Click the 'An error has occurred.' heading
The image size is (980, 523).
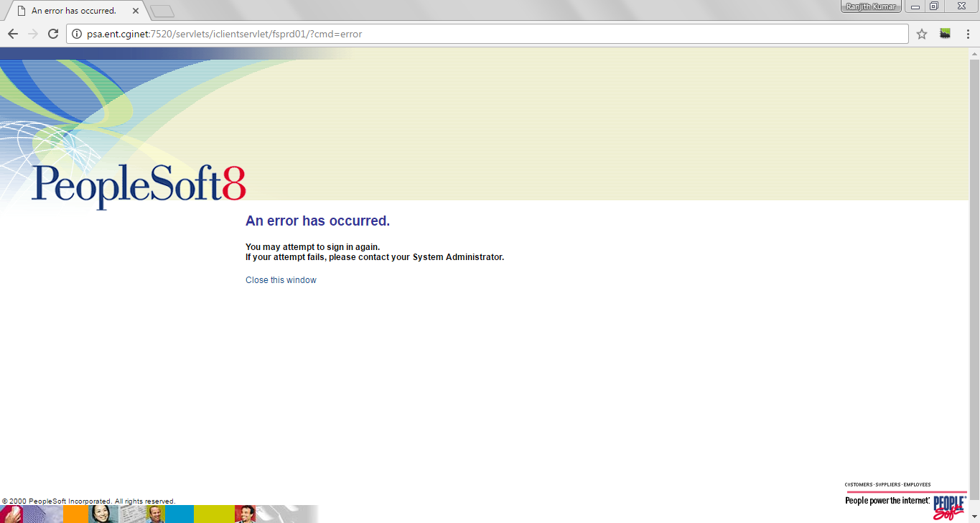tap(317, 221)
